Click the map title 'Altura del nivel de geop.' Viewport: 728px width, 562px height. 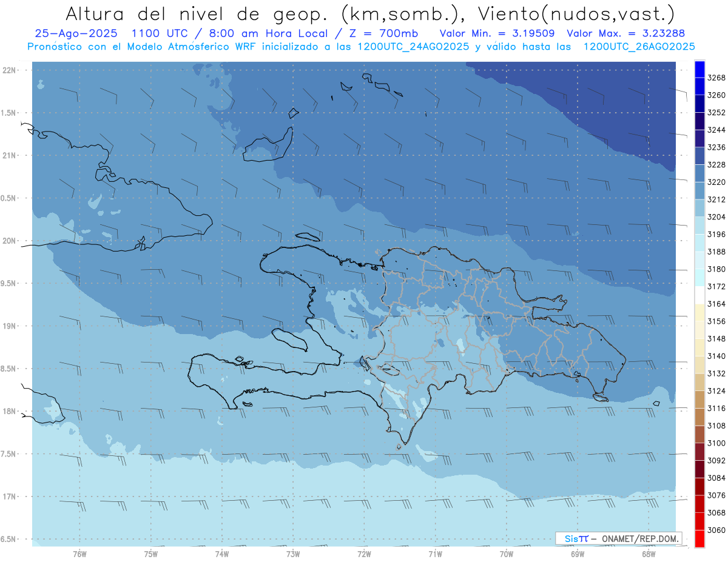tap(197, 13)
